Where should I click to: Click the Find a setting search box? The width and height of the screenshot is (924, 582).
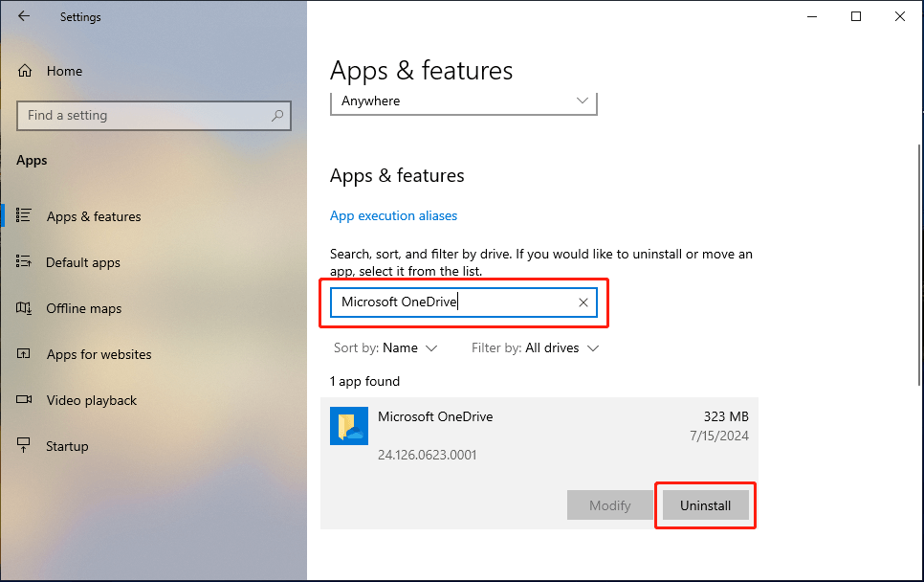pos(154,116)
